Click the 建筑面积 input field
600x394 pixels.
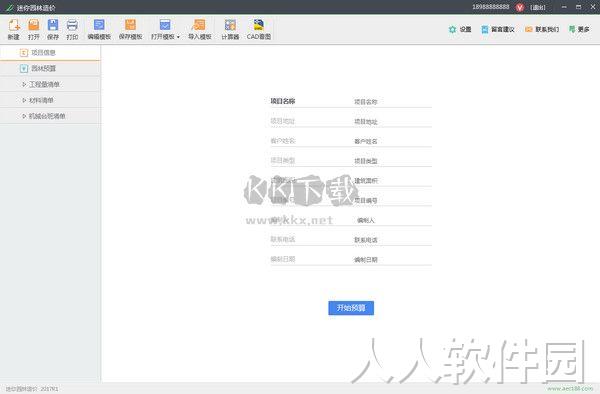pyautogui.click(x=393, y=181)
